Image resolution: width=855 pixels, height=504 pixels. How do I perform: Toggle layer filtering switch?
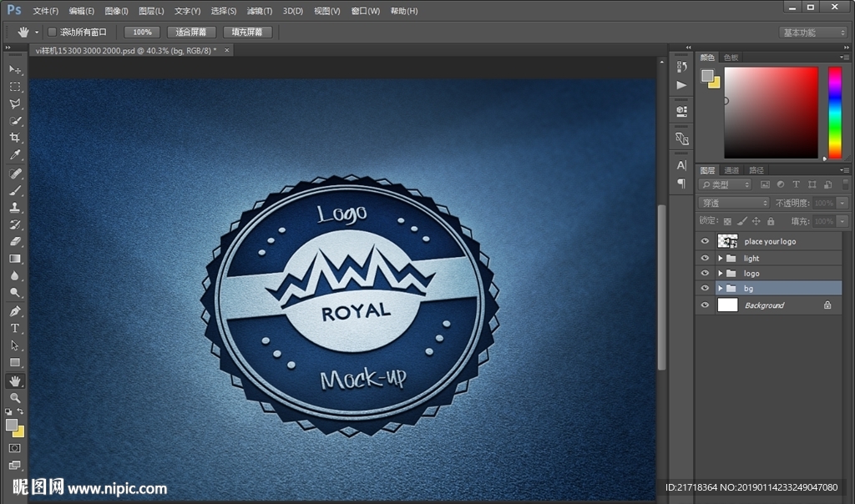tap(845, 184)
